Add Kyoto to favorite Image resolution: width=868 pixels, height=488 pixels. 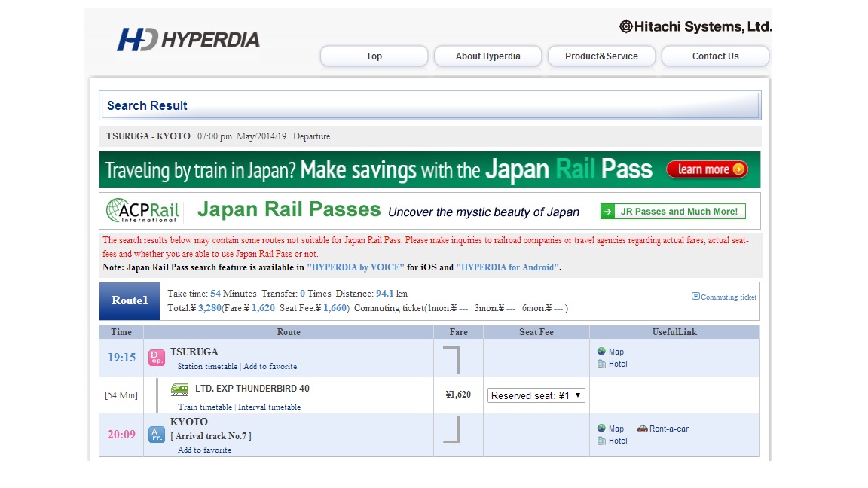(x=205, y=450)
